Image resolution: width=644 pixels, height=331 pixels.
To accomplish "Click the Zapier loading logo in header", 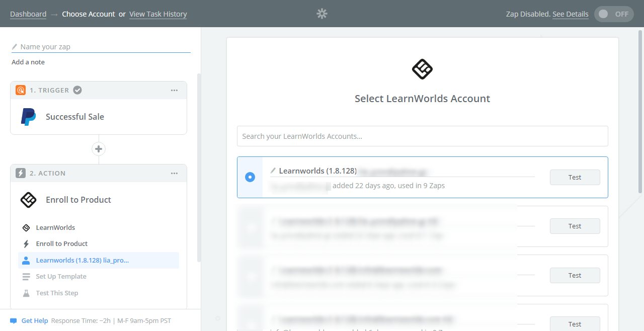I will pos(322,14).
